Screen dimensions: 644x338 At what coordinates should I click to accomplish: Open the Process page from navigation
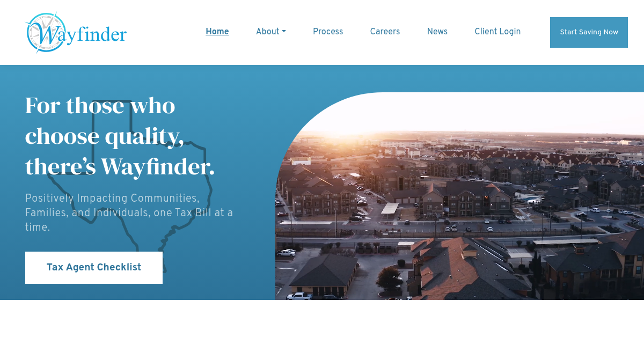pyautogui.click(x=328, y=32)
